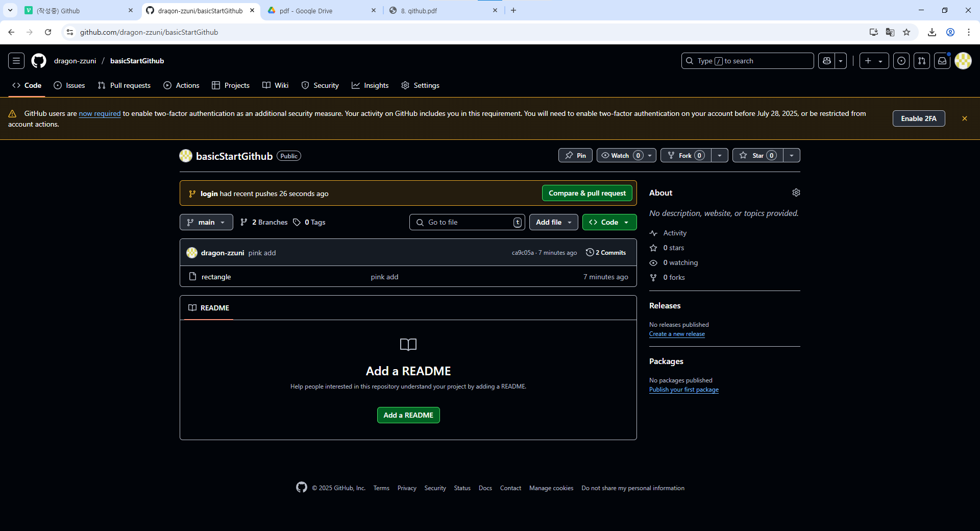This screenshot has height=531, width=980.
Task: Open the Actions tab
Action: tap(181, 85)
